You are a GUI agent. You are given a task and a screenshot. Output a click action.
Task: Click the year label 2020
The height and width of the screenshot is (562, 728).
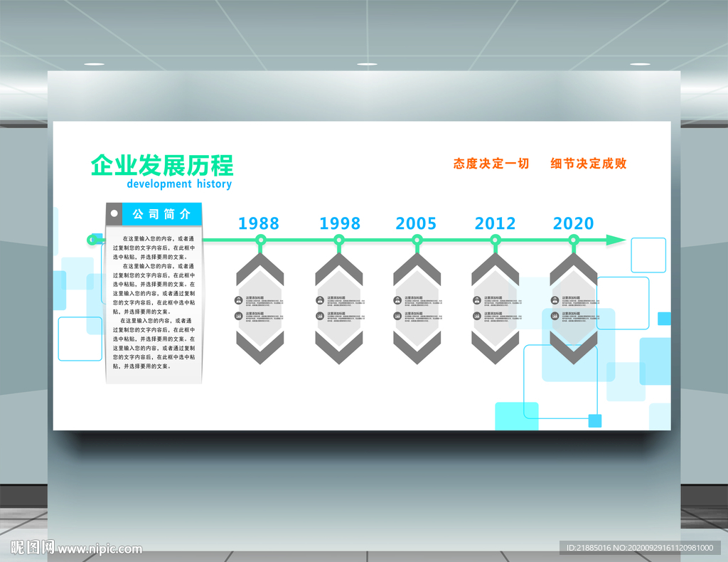(574, 223)
